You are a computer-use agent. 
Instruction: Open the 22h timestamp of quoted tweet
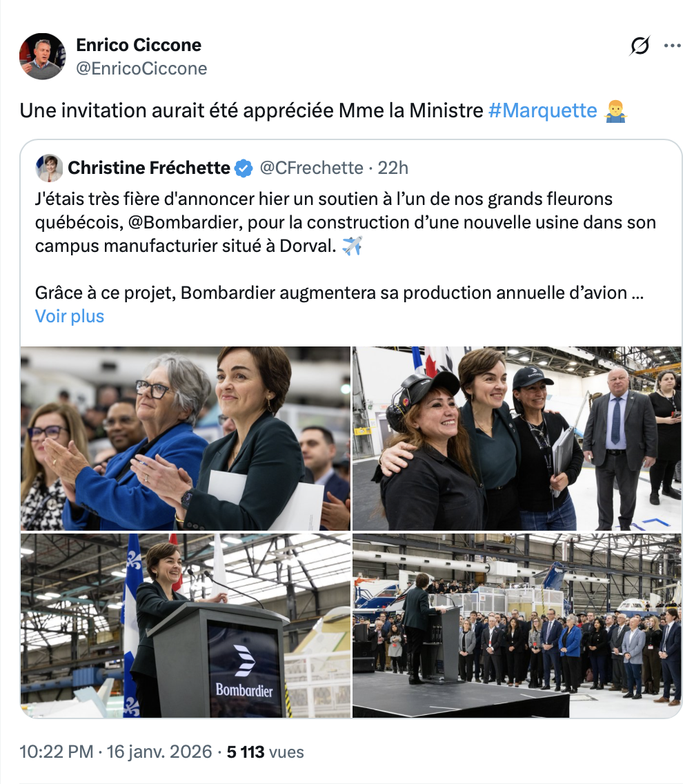tap(393, 168)
